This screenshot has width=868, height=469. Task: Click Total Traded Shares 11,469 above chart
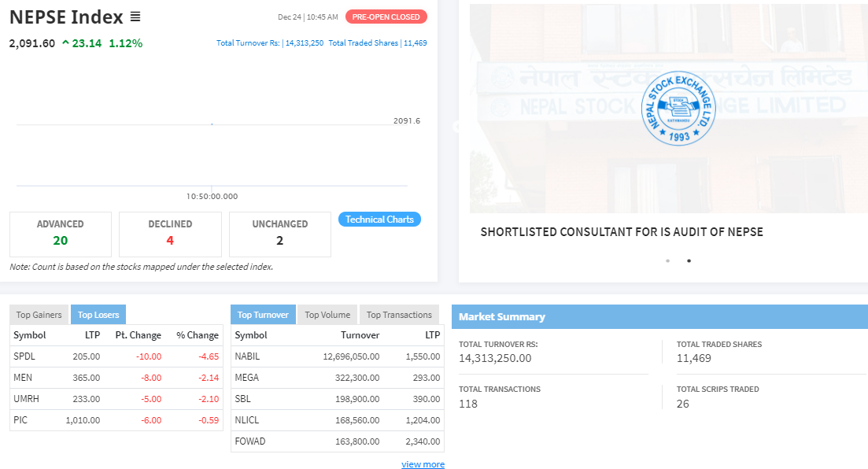(x=378, y=42)
